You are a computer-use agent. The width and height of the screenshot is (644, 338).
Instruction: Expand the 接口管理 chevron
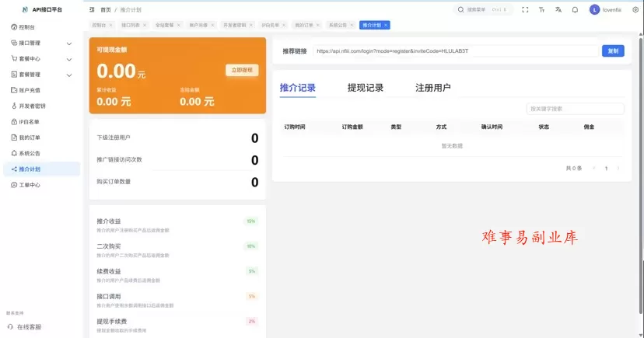[69, 44]
